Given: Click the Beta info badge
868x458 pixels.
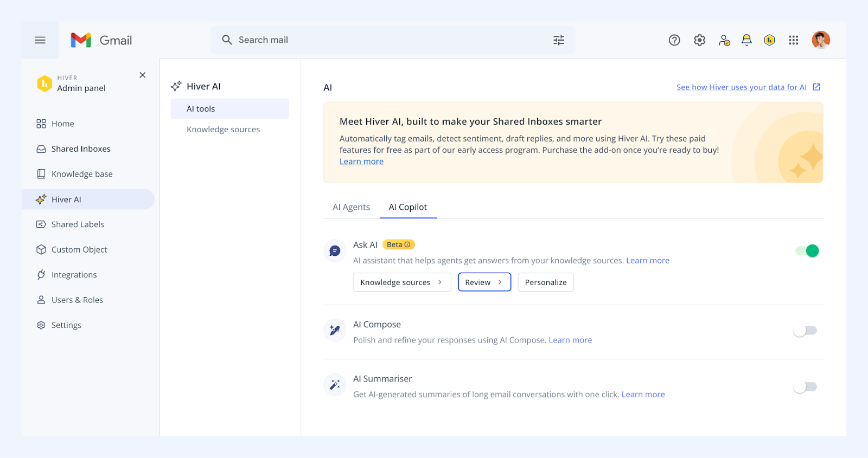Looking at the screenshot, I should 399,244.
